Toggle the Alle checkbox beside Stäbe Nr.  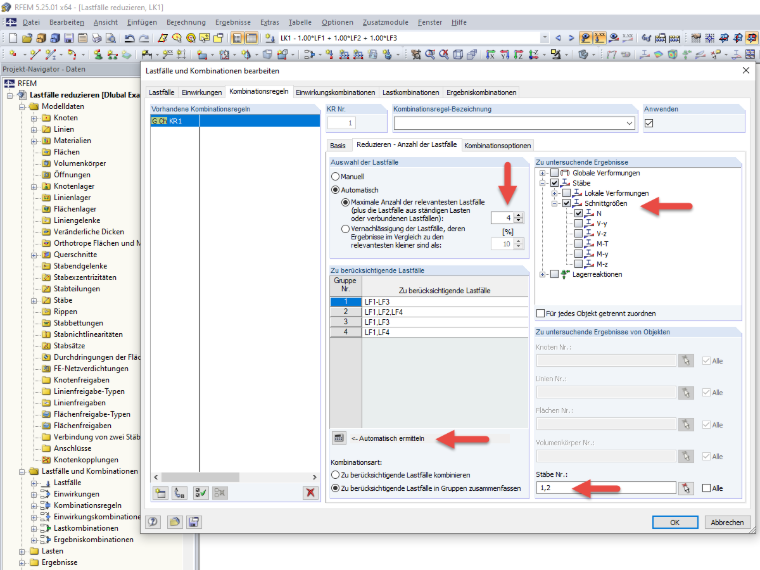[x=707, y=488]
